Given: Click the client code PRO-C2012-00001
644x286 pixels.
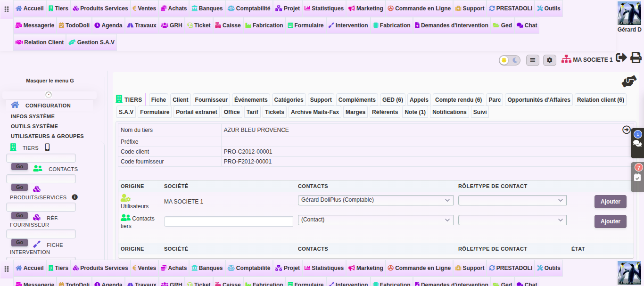Looking at the screenshot, I should tap(248, 152).
